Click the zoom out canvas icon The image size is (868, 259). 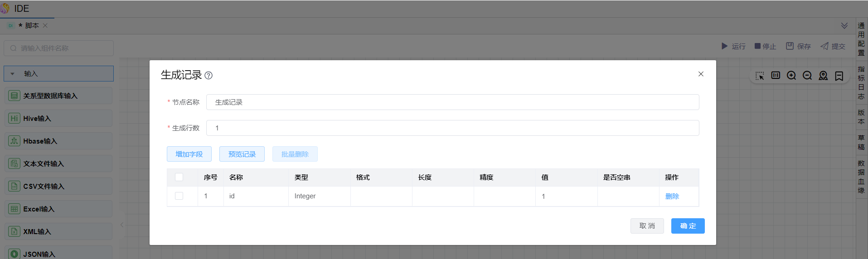point(807,76)
